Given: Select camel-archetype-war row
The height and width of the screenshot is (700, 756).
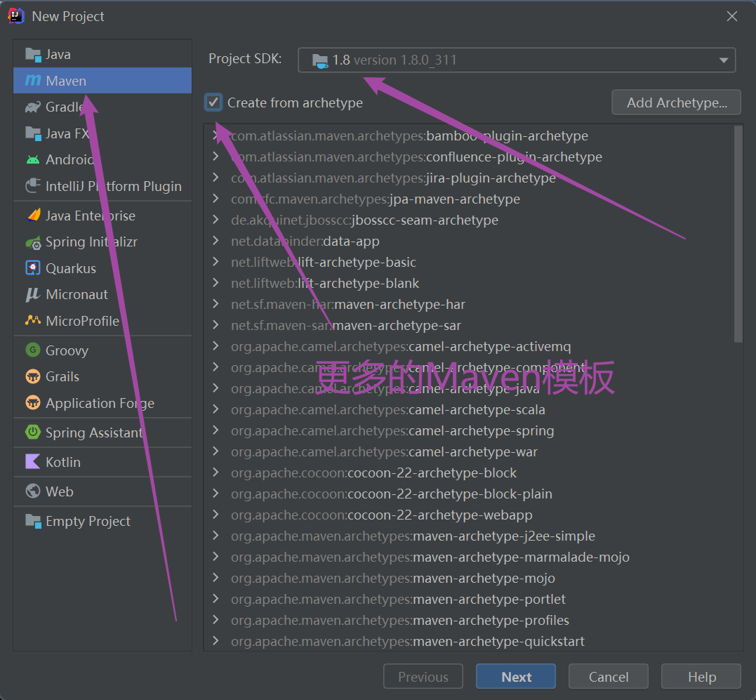Looking at the screenshot, I should (x=469, y=451).
